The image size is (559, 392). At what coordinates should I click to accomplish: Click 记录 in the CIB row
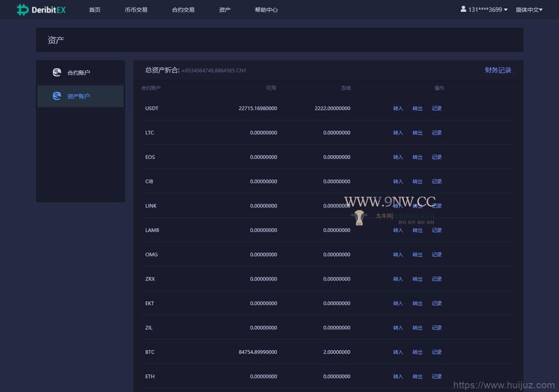[436, 182]
